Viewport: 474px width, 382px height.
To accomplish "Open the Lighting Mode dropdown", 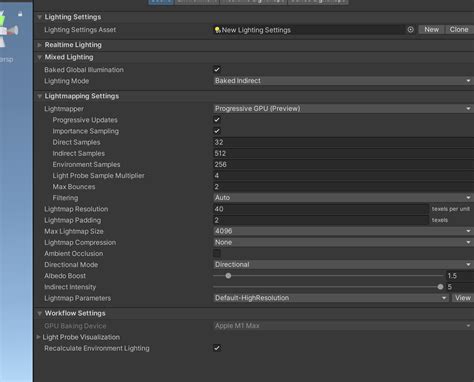I will [343, 81].
